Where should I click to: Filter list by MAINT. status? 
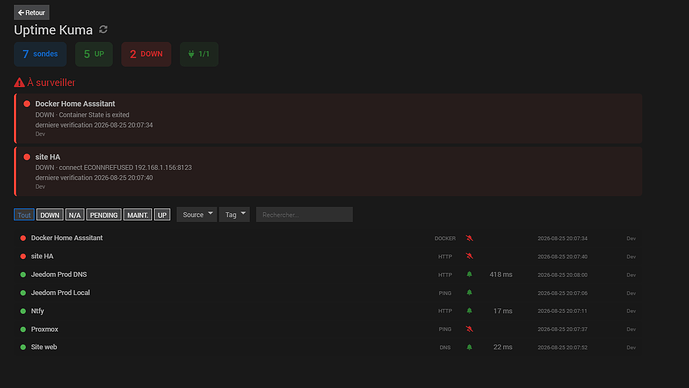point(138,215)
